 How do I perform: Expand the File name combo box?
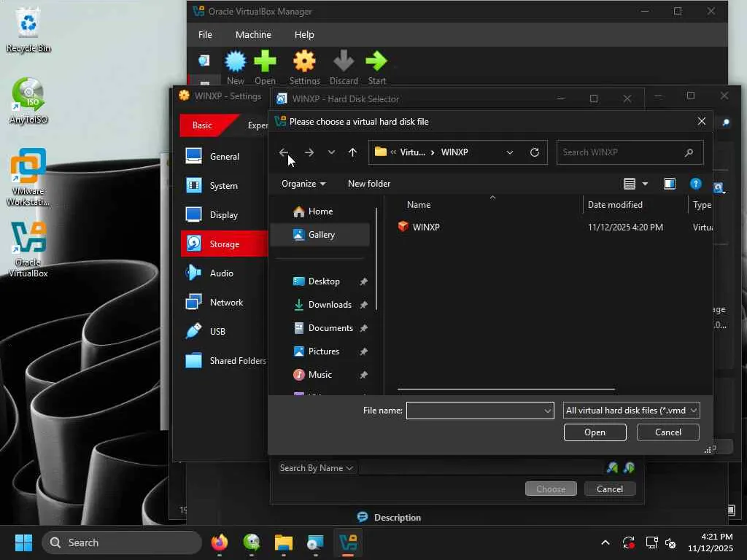[x=547, y=411]
